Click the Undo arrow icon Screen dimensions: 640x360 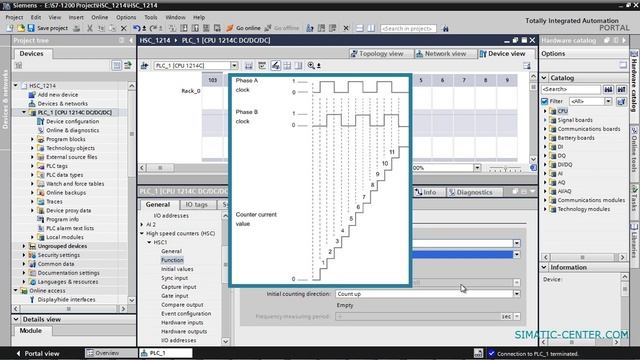[x=136, y=28]
